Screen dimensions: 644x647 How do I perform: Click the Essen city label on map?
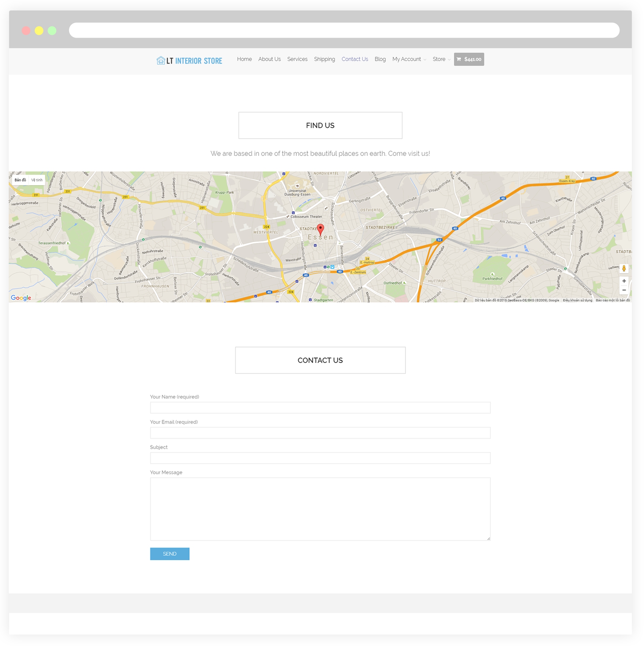(320, 237)
